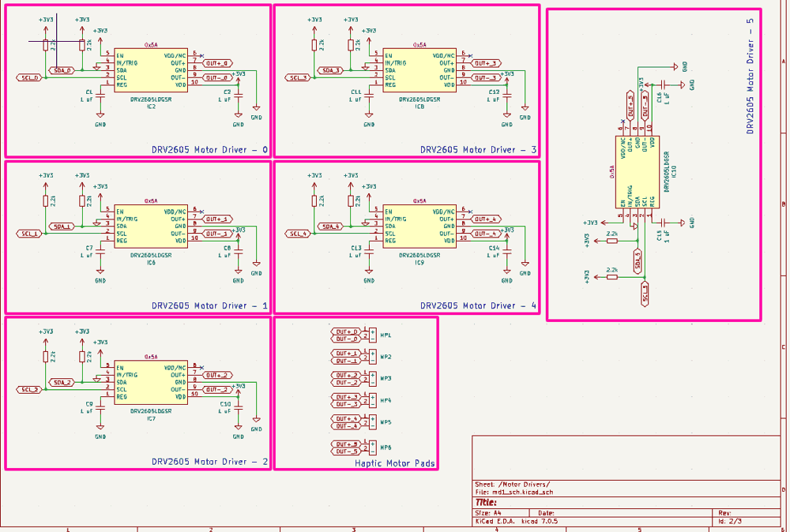790x532 pixels.
Task: Click the SDA_3 global label
Action: [x=330, y=70]
